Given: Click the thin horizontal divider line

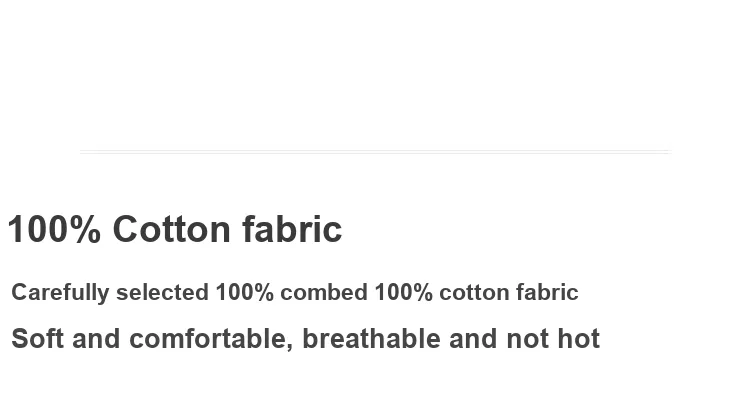Looking at the screenshot, I should (375, 152).
